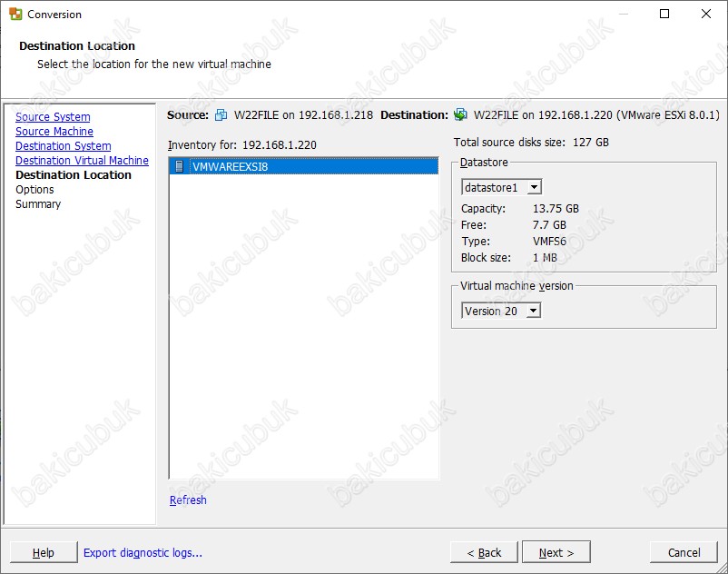Maximize the Conversion window
This screenshot has width=728, height=574.
pos(664,14)
